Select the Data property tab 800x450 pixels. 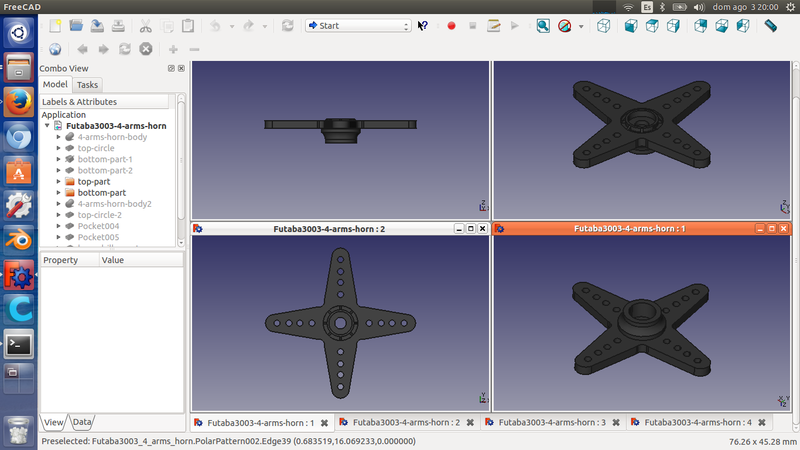81,422
